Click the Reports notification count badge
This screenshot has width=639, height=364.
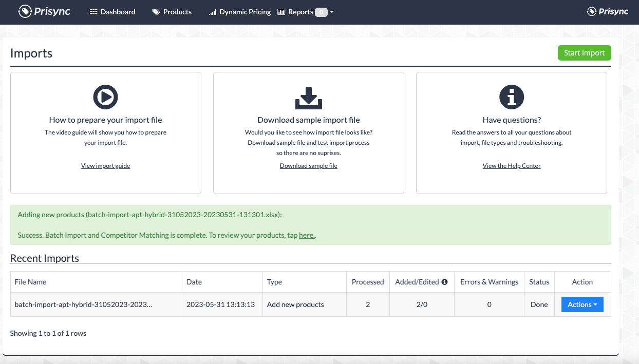tap(321, 12)
